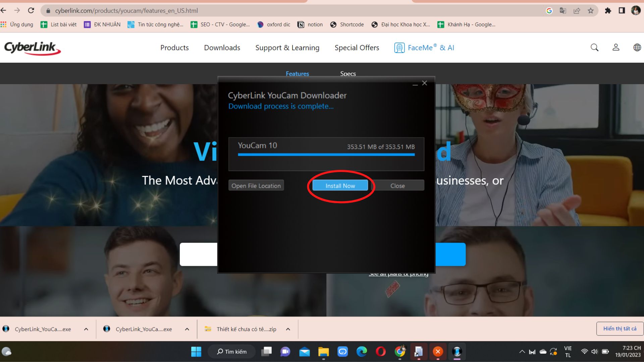Open Support & Learning menu
Image resolution: width=644 pixels, height=362 pixels.
point(287,48)
